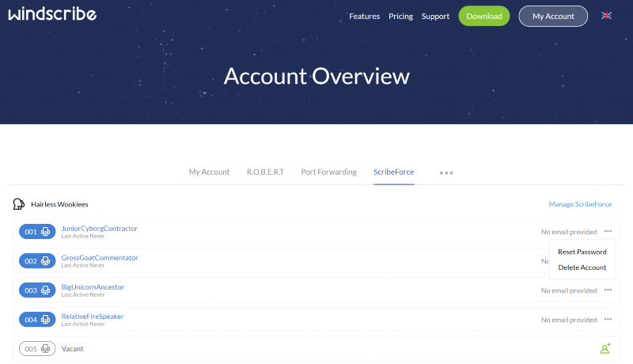Expand the more tabs ellipsis

[446, 173]
